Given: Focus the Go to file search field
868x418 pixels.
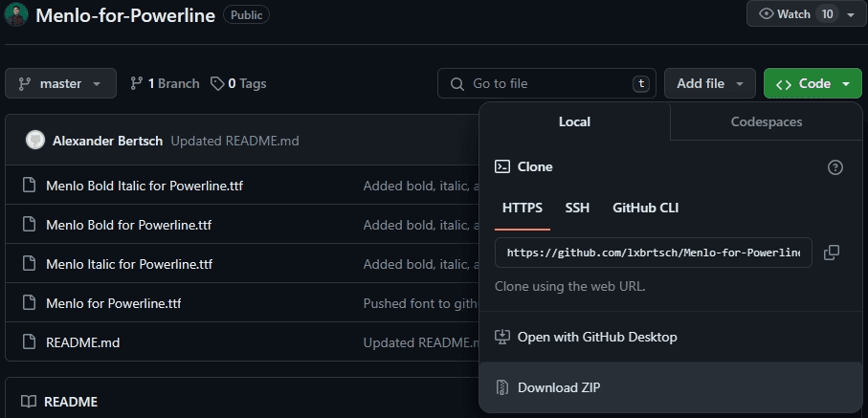Looking at the screenshot, I should (x=546, y=83).
